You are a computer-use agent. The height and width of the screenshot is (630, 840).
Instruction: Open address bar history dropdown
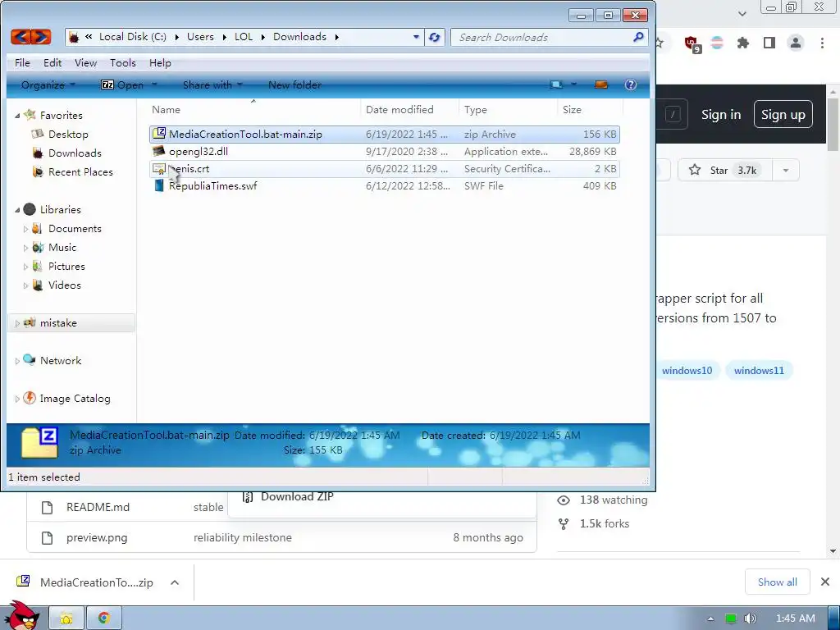pyautogui.click(x=416, y=37)
